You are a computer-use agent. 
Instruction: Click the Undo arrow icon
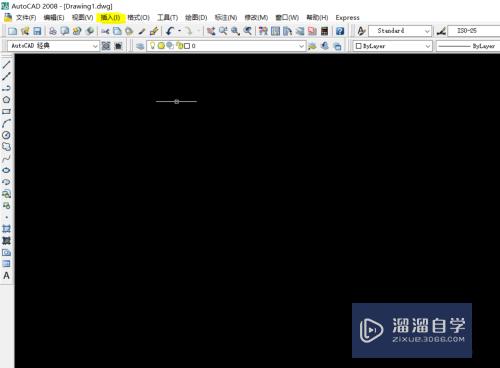click(170, 31)
